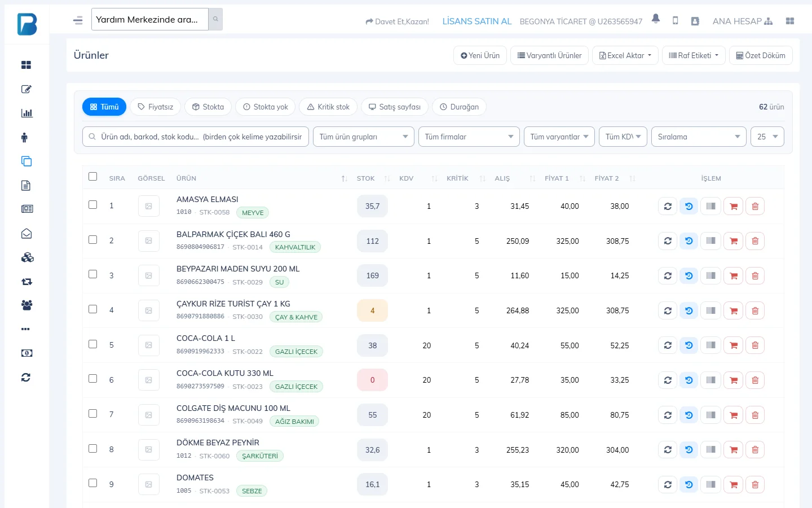
Task: Click the Yeni Ürün button
Action: (480, 55)
